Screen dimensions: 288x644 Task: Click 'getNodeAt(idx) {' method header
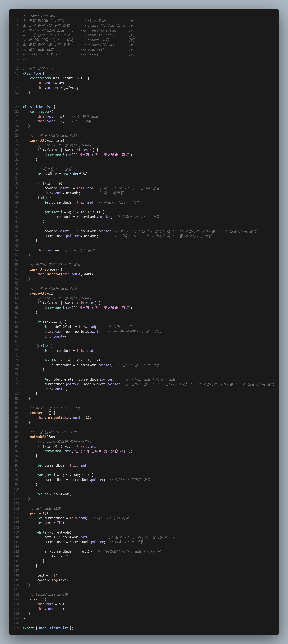[x=44, y=437]
